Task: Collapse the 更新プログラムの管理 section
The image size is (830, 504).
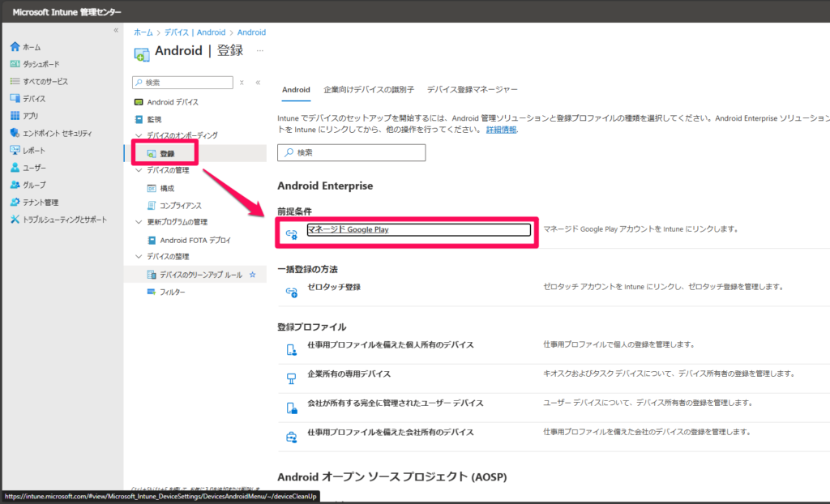Action: pos(139,222)
